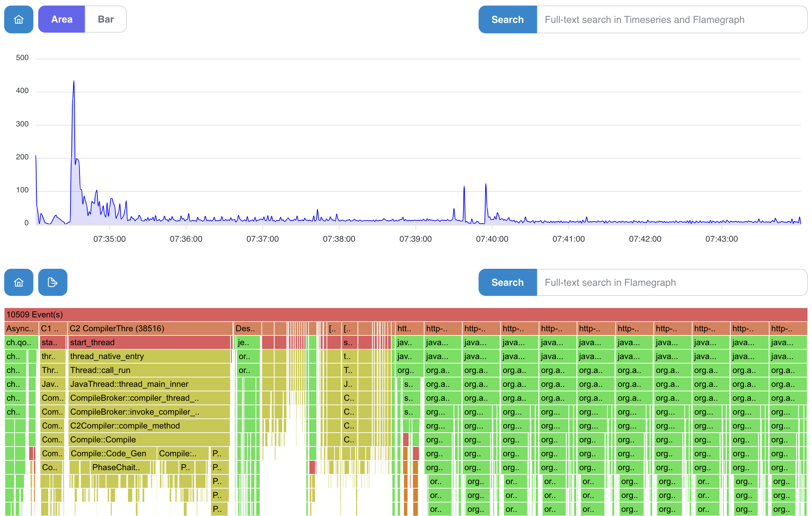Click the 07:35:00 axis label
The image size is (812, 516).
[x=109, y=239]
